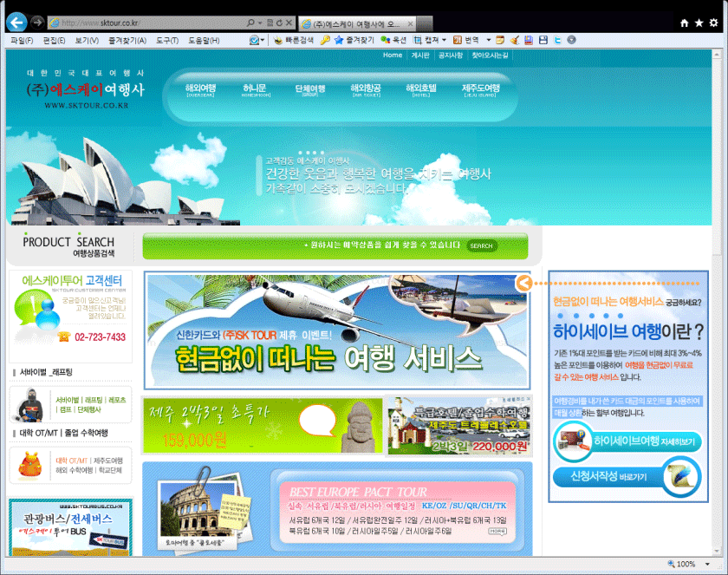Click the refresh icon in address bar
728x575 pixels.
click(x=279, y=23)
